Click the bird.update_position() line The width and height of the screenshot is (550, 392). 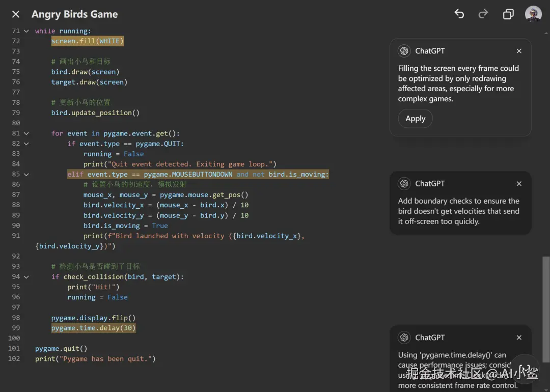click(95, 113)
